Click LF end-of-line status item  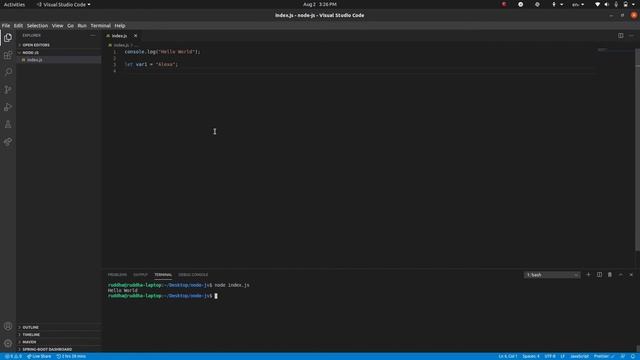562,356
